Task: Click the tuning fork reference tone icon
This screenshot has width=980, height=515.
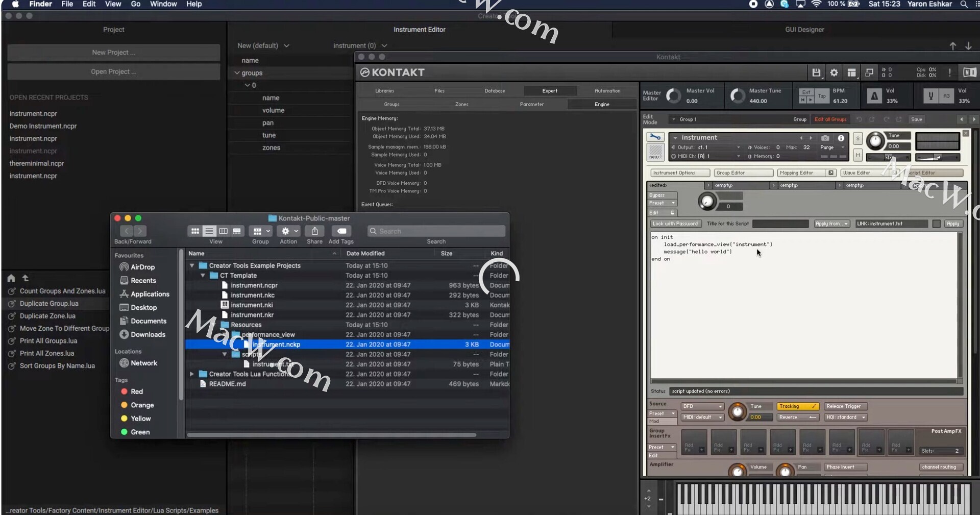Action: click(x=930, y=96)
